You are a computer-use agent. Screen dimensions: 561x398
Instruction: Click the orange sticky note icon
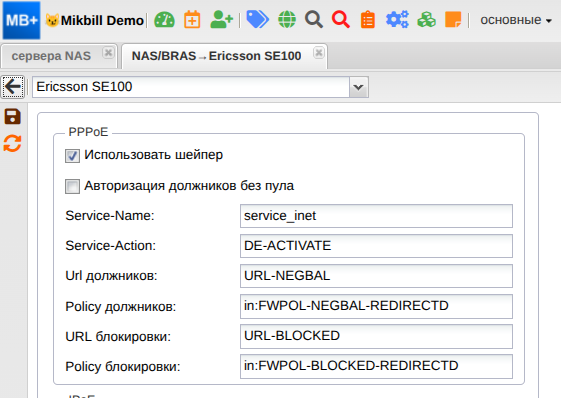(453, 20)
